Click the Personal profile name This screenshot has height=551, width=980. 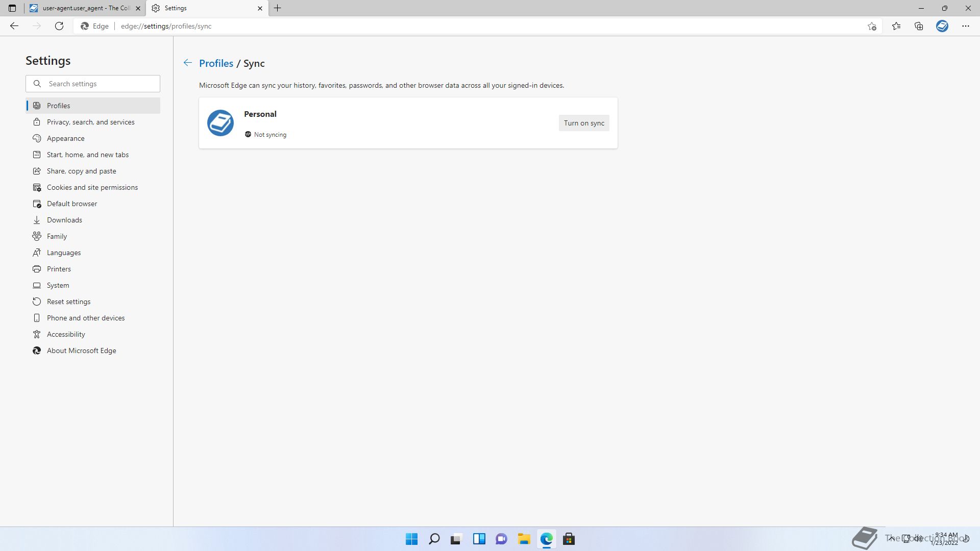(260, 114)
